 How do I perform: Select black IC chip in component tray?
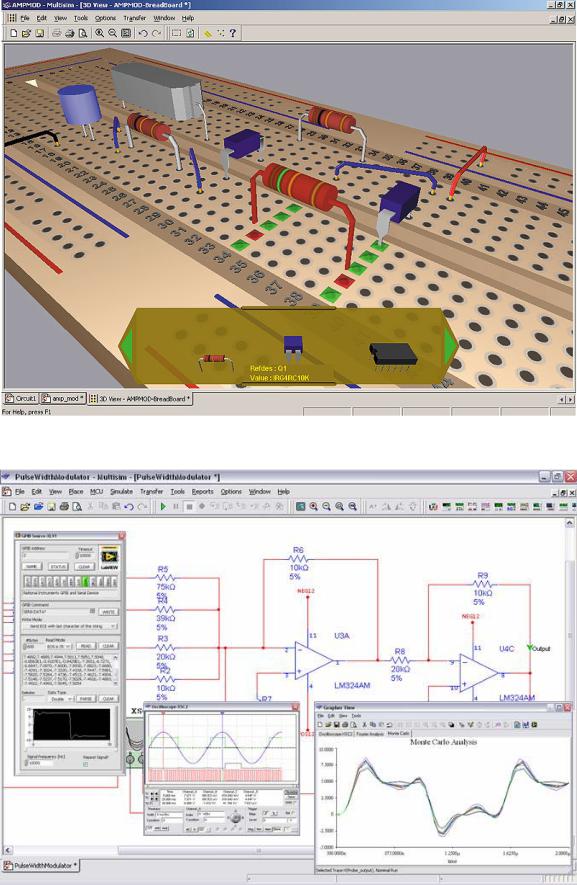(x=393, y=355)
